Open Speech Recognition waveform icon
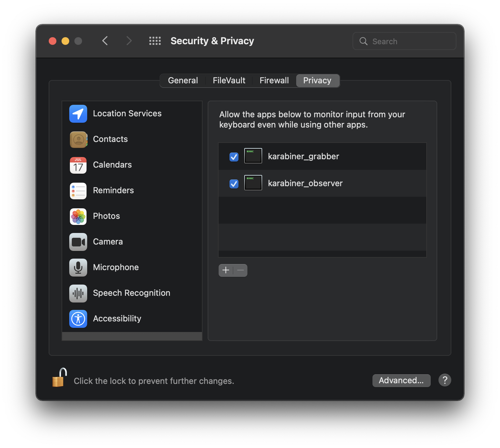 78,293
